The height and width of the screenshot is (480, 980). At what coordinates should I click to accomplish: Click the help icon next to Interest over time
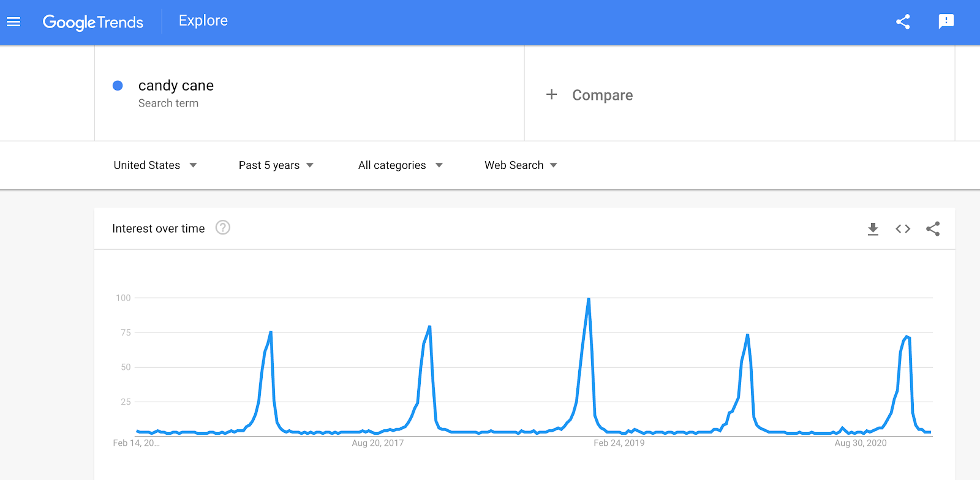coord(223,228)
